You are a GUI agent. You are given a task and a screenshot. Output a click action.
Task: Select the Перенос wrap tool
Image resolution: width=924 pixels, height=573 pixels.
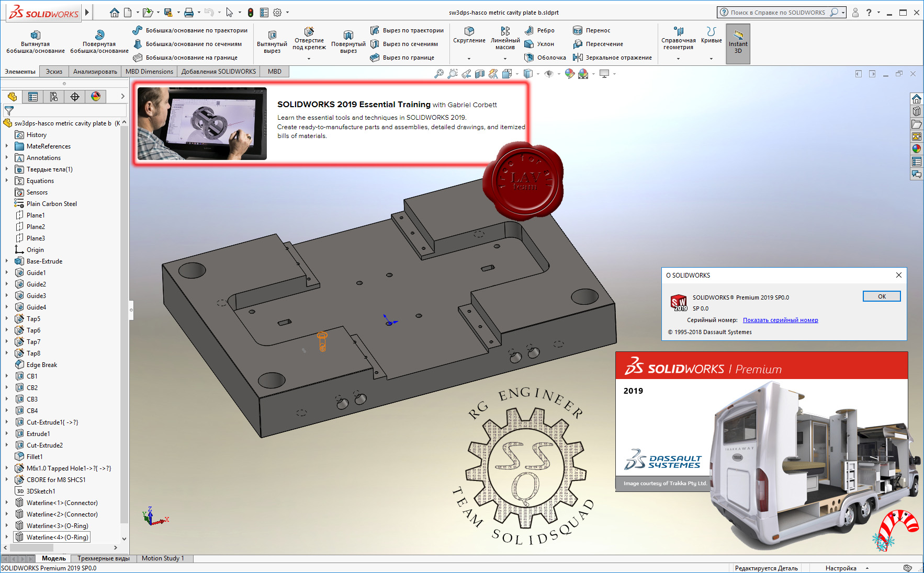[592, 30]
